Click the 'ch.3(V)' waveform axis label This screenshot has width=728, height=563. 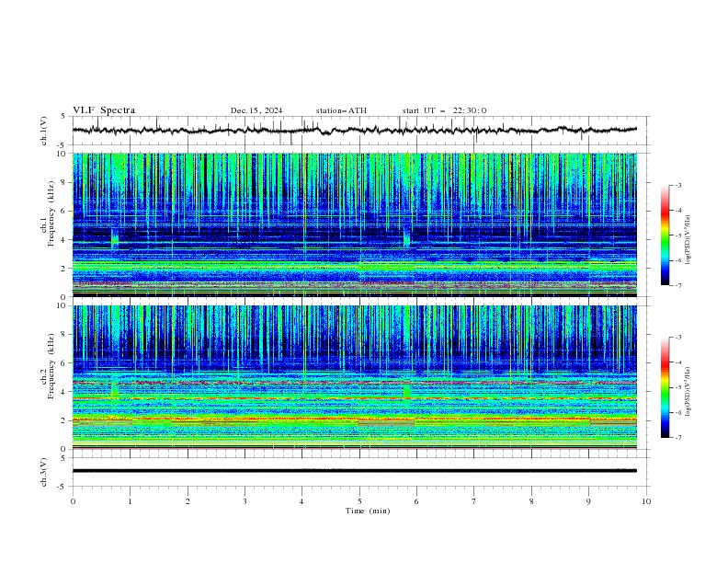(x=44, y=472)
